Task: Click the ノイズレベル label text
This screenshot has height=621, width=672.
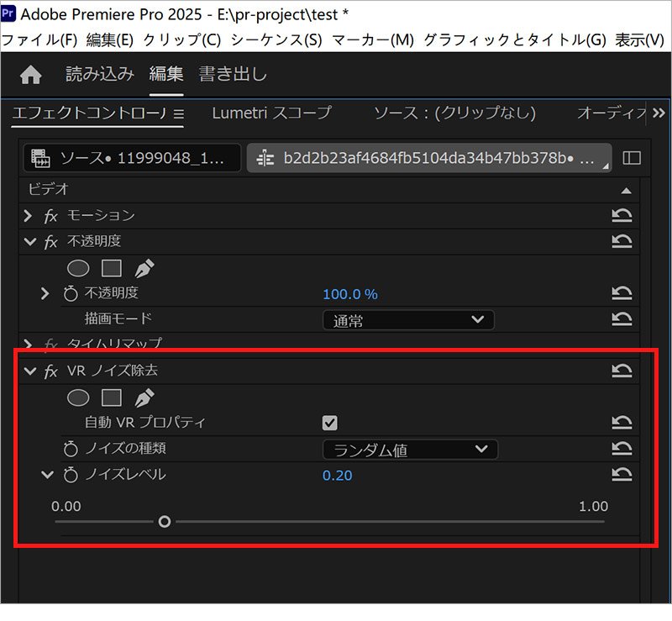Action: [x=125, y=475]
